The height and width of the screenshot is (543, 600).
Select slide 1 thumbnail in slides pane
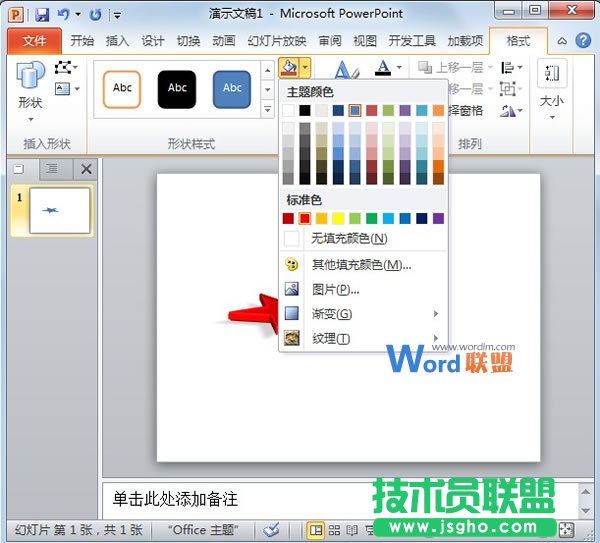pos(59,210)
